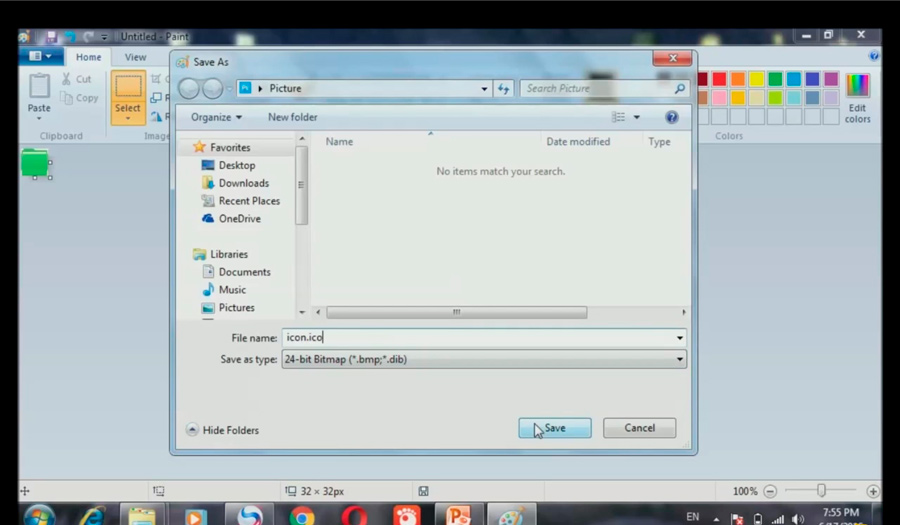The image size is (900, 525).
Task: Pick the purple color swatch in top row
Action: click(x=831, y=79)
